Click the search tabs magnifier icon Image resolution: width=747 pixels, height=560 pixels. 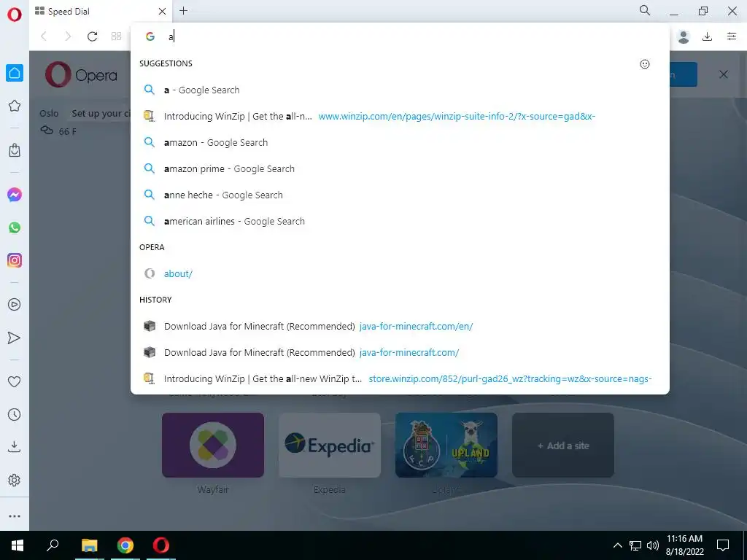point(645,10)
